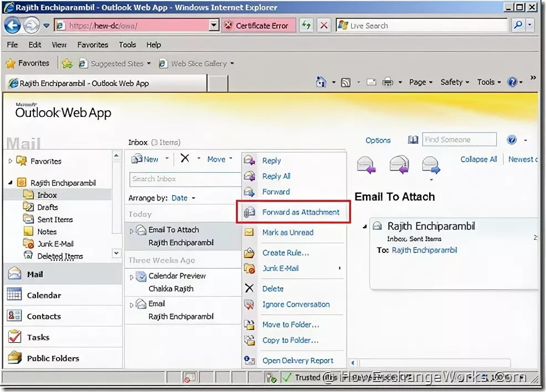Click the Read Mail envelope icon
The height and width of the screenshot is (392, 546).
371,82
